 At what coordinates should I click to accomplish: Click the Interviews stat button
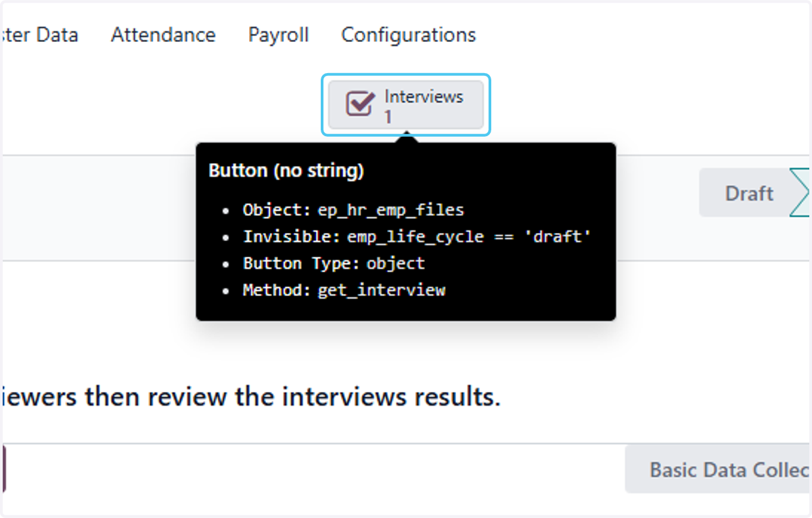tap(406, 105)
